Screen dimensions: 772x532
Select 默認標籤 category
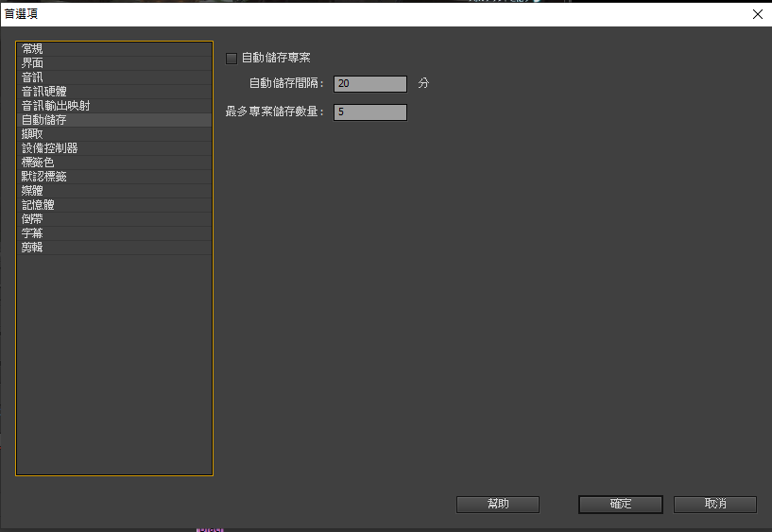[x=114, y=177]
